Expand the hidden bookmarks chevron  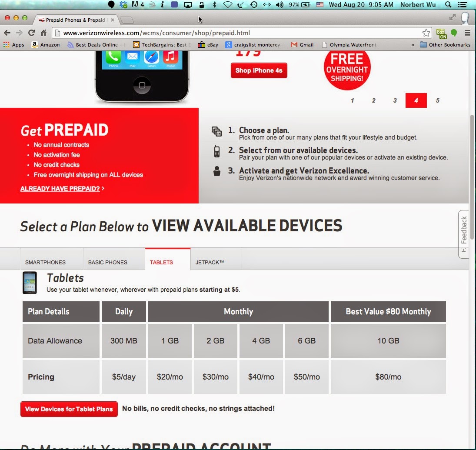pos(413,45)
